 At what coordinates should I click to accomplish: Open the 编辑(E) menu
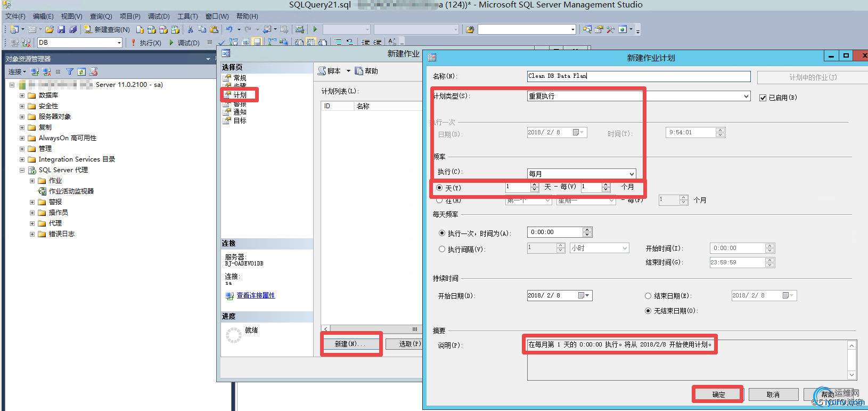pyautogui.click(x=43, y=17)
